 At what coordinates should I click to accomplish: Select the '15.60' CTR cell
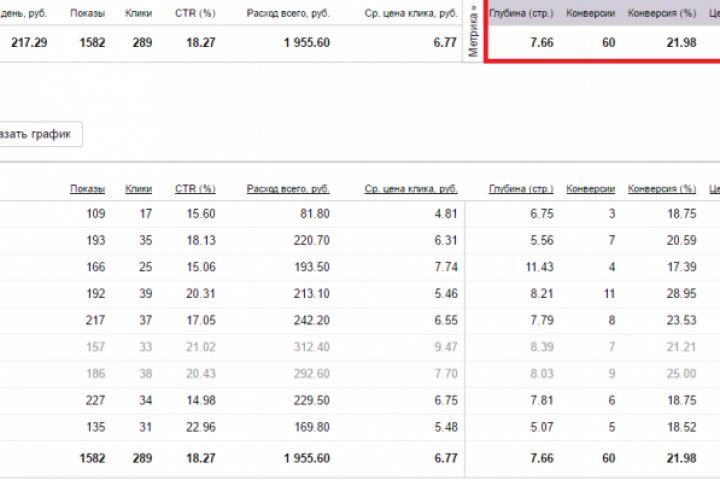point(201,214)
